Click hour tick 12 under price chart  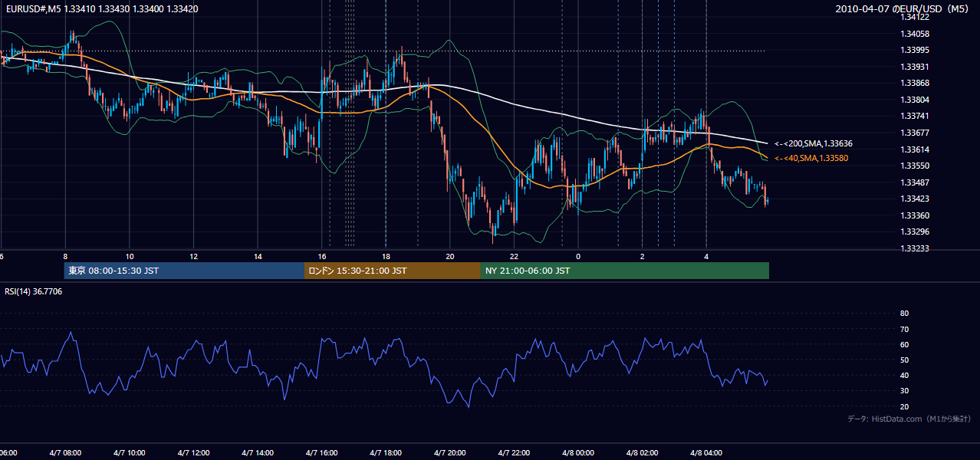click(x=194, y=256)
